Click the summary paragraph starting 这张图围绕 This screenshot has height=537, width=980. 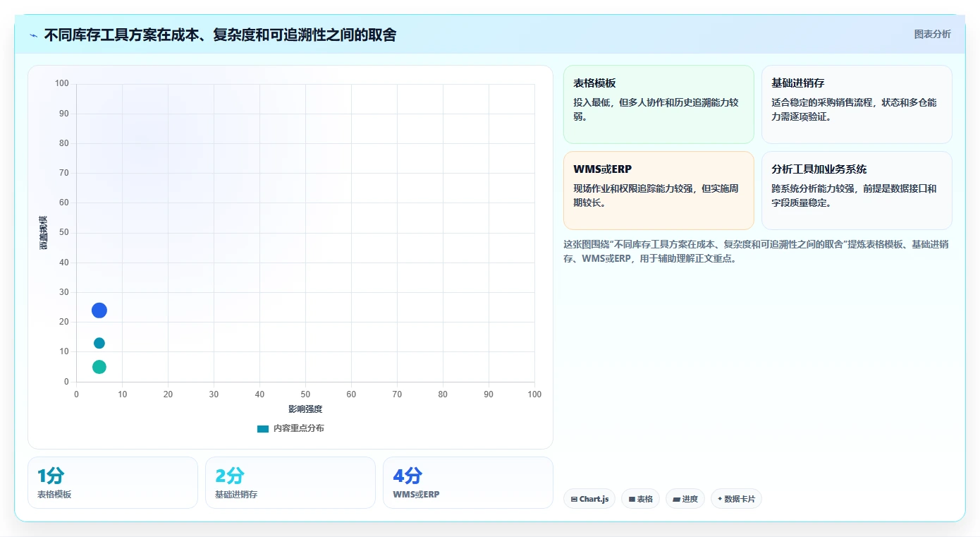(x=756, y=251)
